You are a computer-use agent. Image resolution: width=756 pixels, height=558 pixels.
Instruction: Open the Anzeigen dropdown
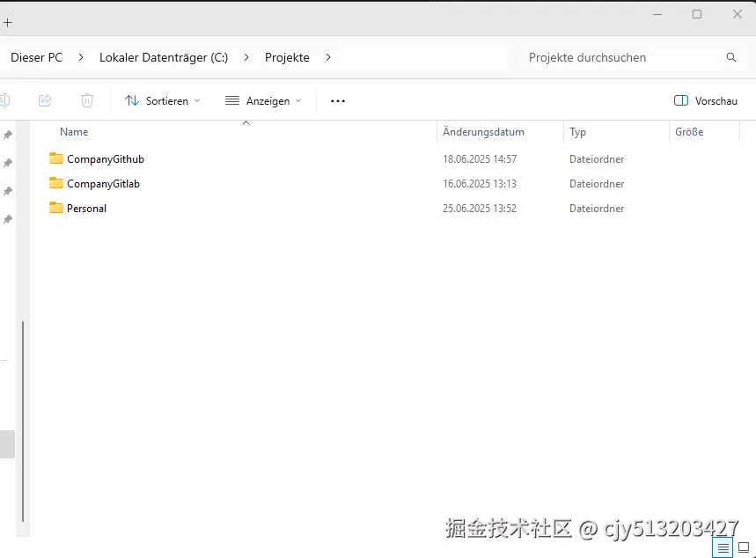point(263,101)
